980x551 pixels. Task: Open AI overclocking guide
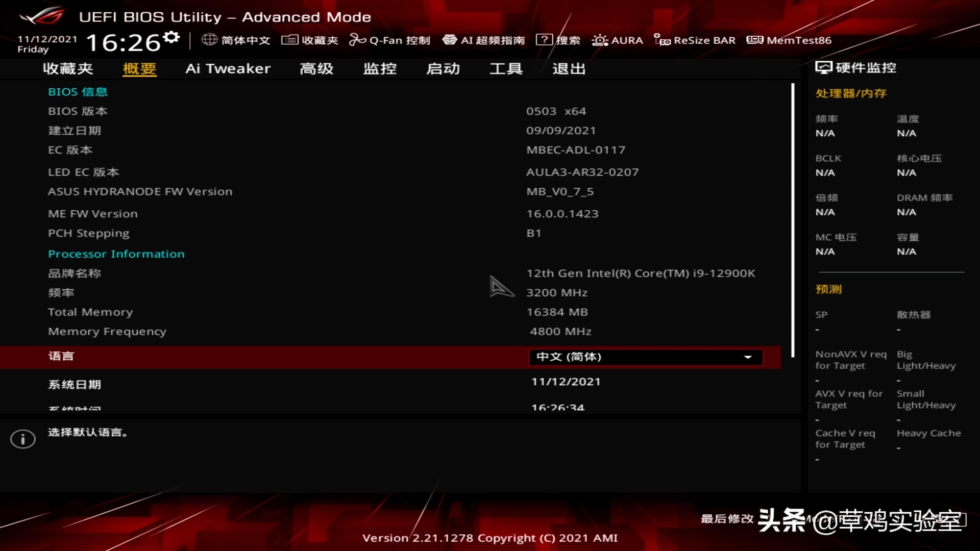[x=484, y=40]
